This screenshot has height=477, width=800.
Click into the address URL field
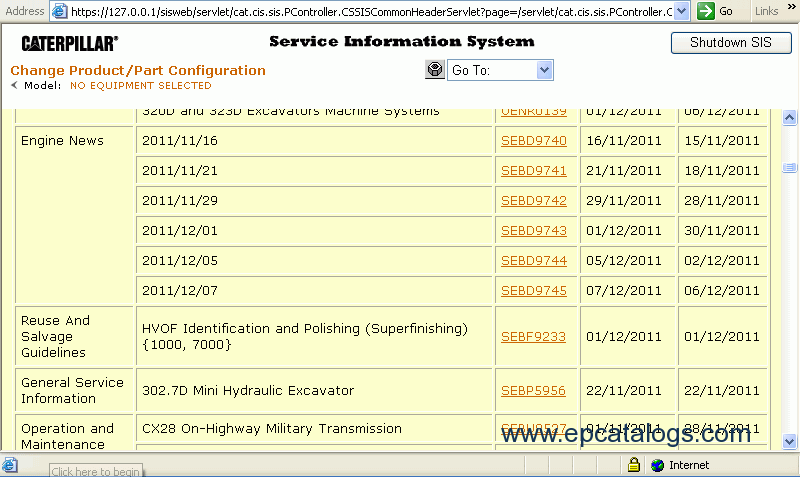370,11
